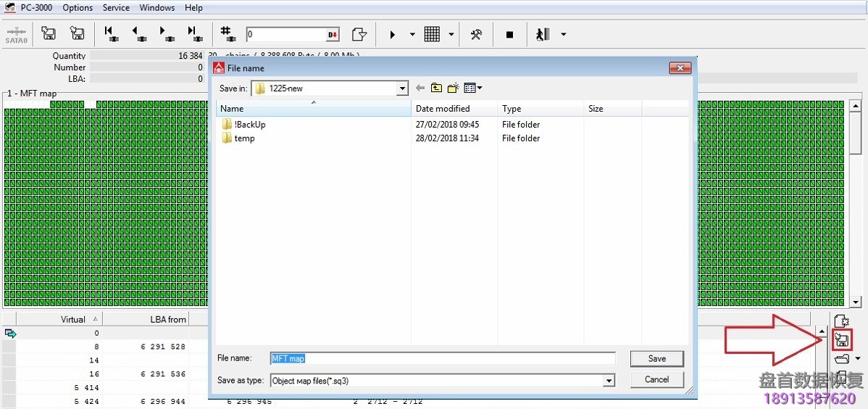Open the hammer and wrench tools icon
Viewport: 868px width, 409px height.
(x=476, y=34)
